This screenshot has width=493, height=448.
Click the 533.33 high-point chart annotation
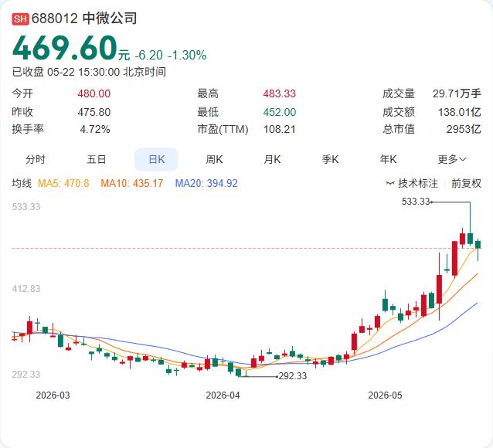[x=416, y=201]
